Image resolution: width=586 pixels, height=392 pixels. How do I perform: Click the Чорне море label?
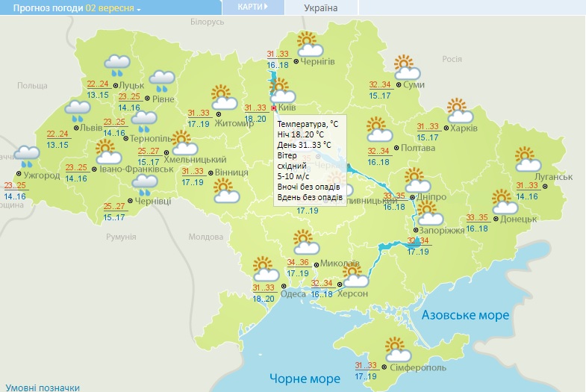[x=305, y=379]
